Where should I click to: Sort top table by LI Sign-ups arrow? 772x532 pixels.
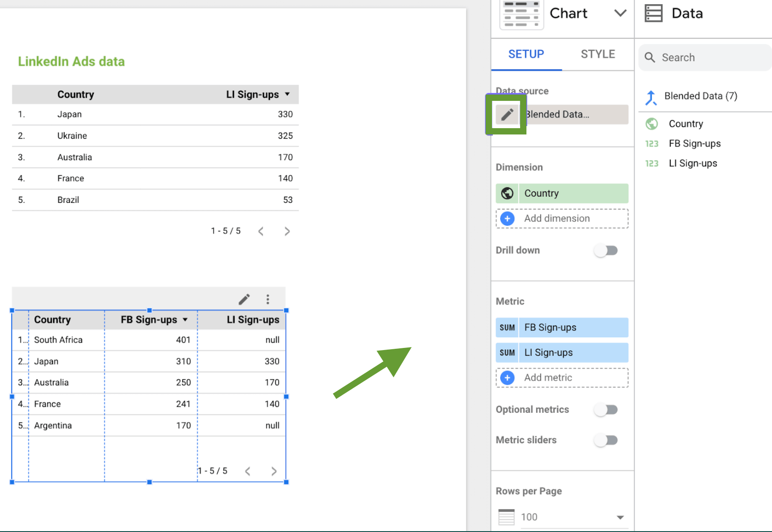coord(287,95)
